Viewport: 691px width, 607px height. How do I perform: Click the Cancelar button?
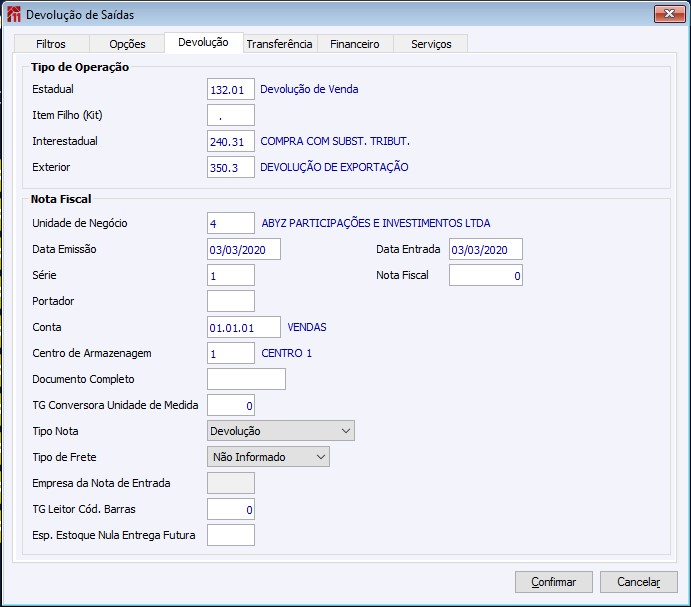point(639,582)
